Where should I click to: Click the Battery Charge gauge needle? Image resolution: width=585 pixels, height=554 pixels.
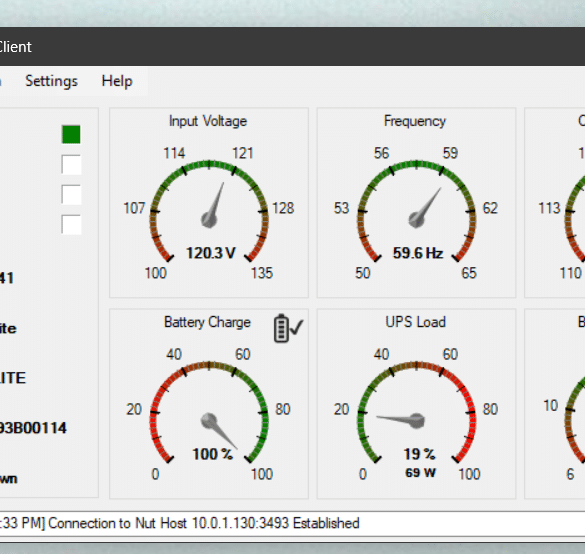coord(218,431)
